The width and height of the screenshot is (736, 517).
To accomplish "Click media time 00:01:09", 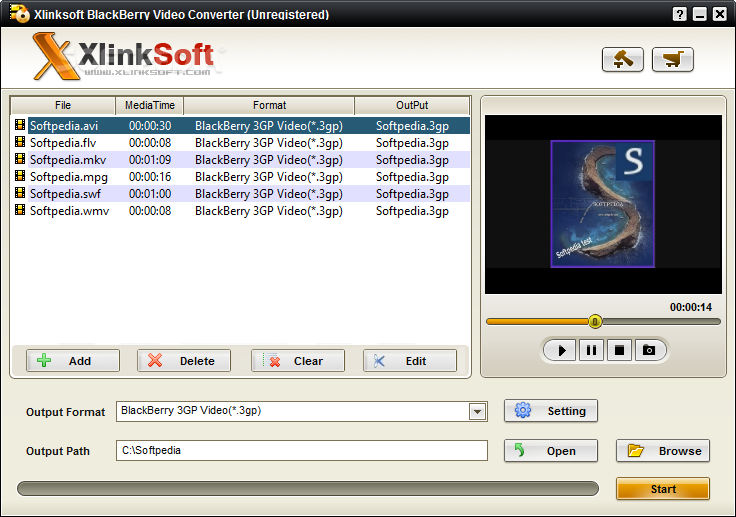I will pyautogui.click(x=150, y=160).
